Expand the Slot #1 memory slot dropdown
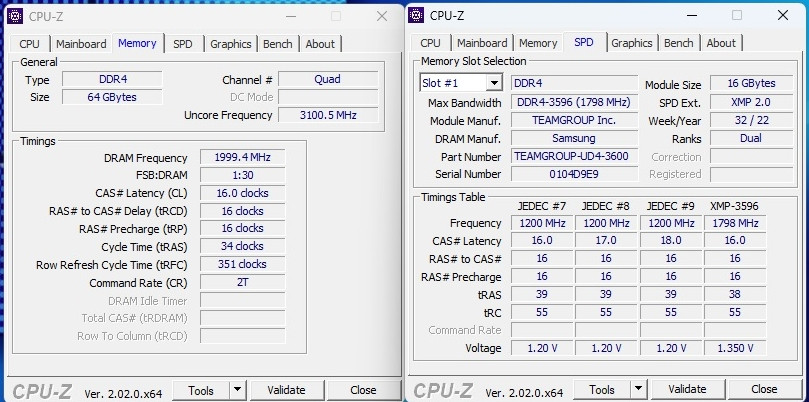This screenshot has height=402, width=809. click(494, 83)
